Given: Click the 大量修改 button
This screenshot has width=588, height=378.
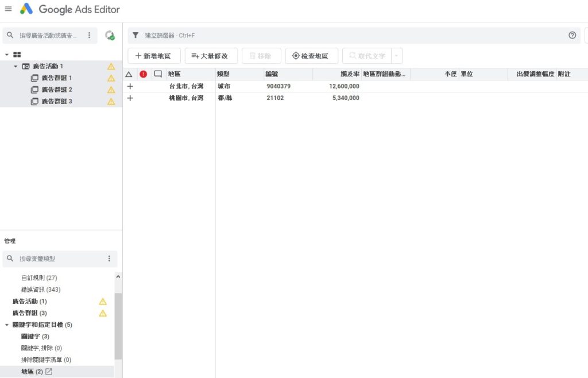Looking at the screenshot, I should click(211, 56).
